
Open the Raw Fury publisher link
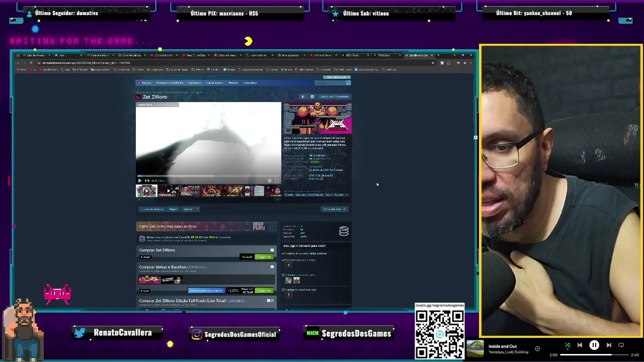click(314, 178)
